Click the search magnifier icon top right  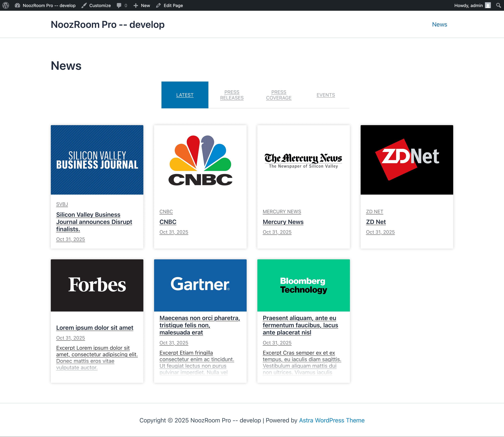click(x=499, y=5)
